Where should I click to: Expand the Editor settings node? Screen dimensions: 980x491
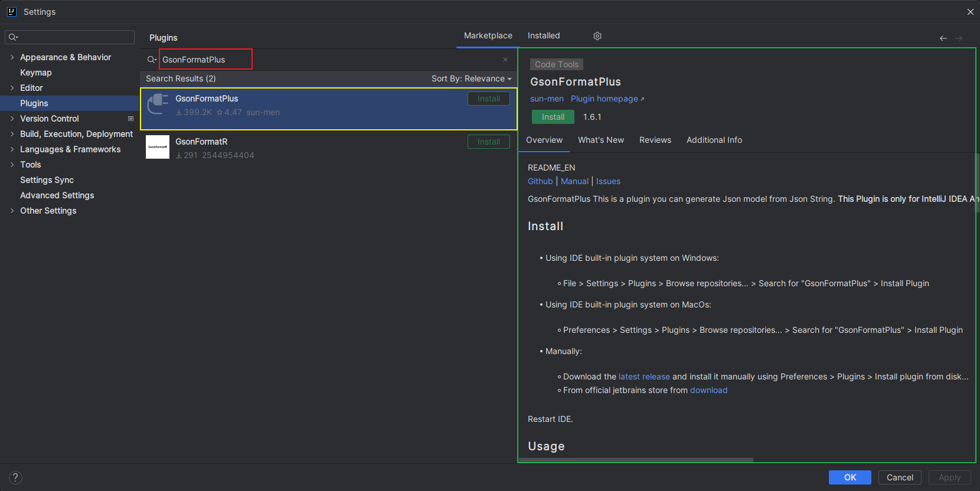(x=12, y=88)
